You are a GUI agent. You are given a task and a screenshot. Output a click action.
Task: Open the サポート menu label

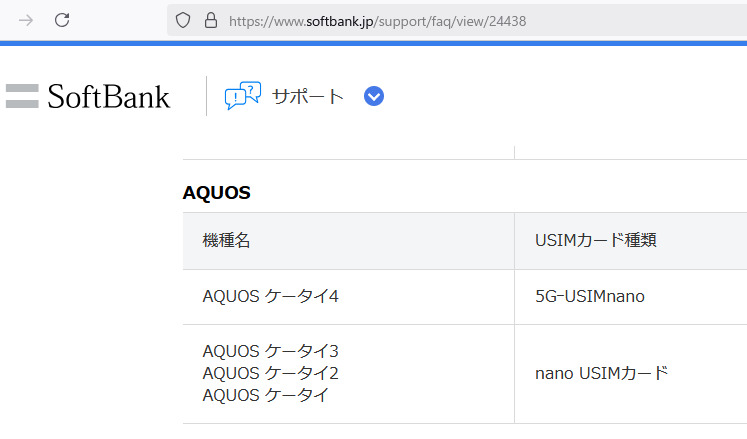[308, 96]
